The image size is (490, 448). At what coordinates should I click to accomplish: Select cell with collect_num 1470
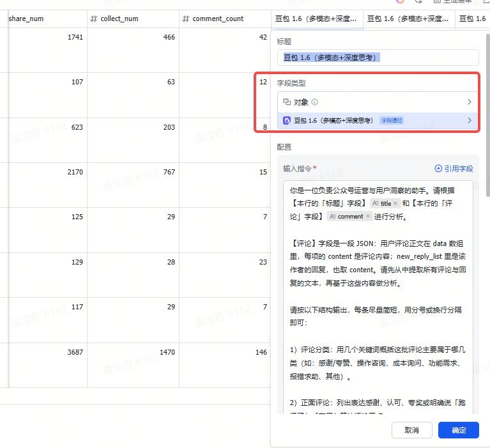133,365
